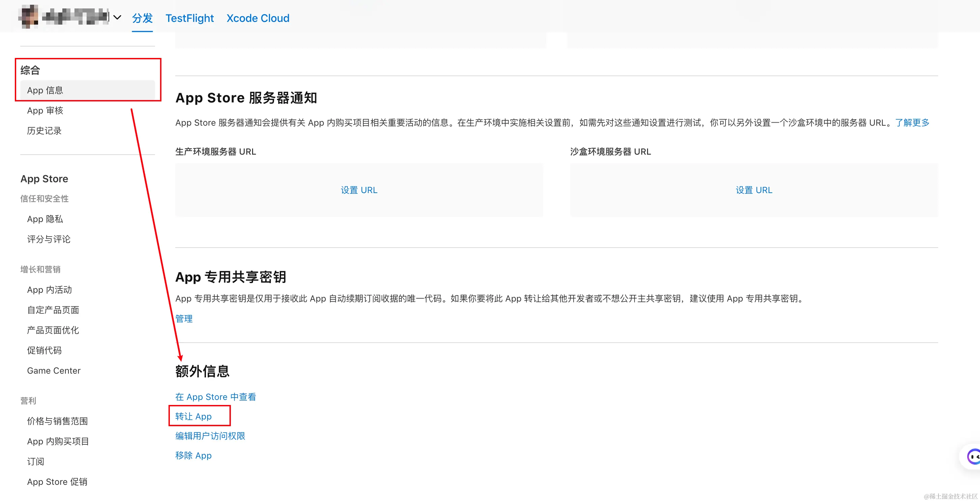Click 设置 URL under 生产环境服务器 URL
980x502 pixels.
(359, 190)
